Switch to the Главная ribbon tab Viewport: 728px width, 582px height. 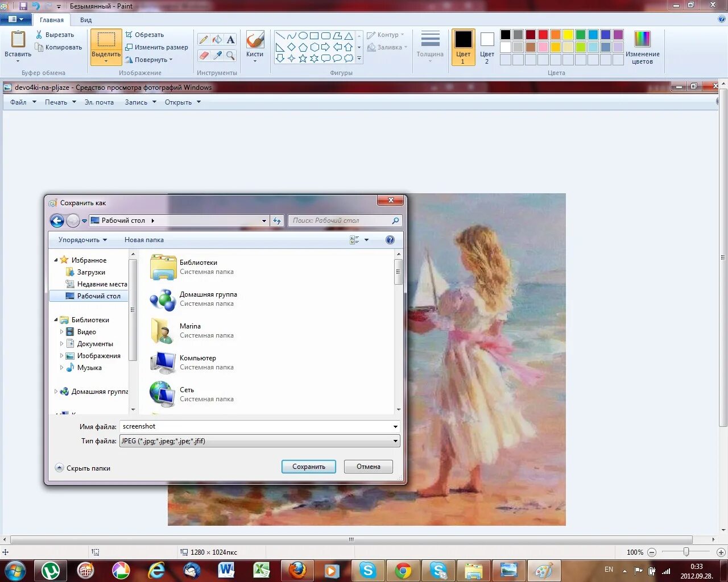[52, 20]
